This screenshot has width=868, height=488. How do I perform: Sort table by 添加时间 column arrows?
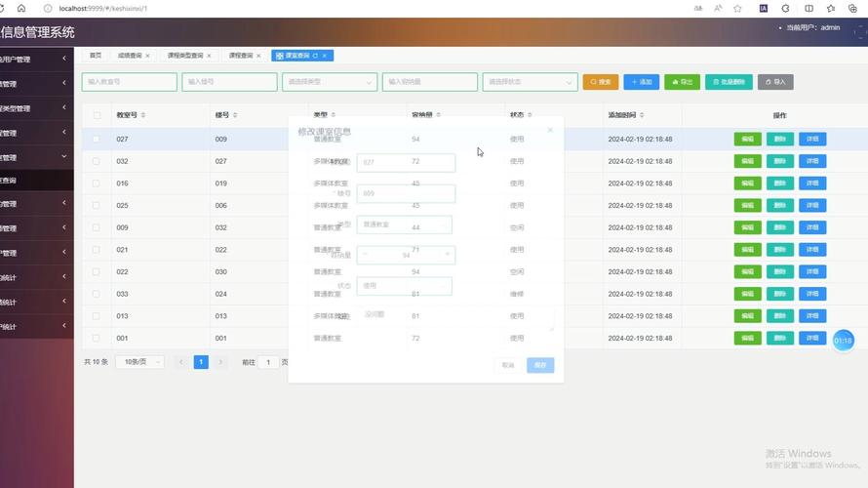(x=642, y=114)
